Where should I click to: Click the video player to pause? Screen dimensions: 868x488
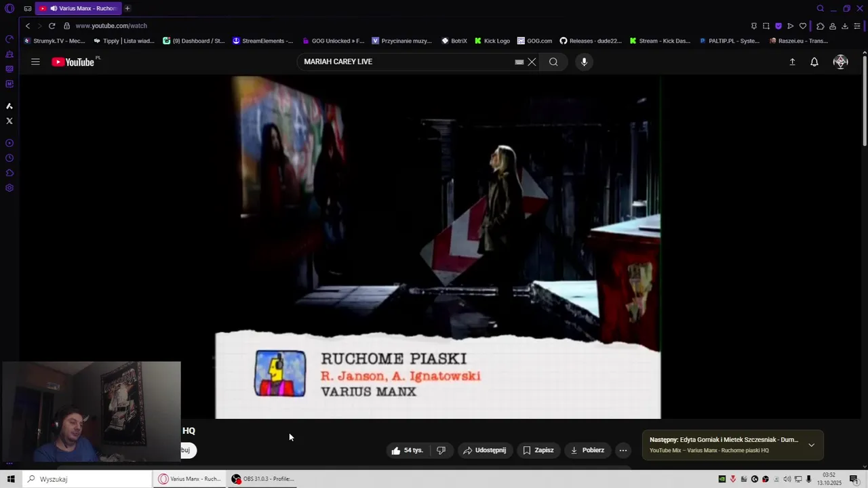[x=437, y=247]
